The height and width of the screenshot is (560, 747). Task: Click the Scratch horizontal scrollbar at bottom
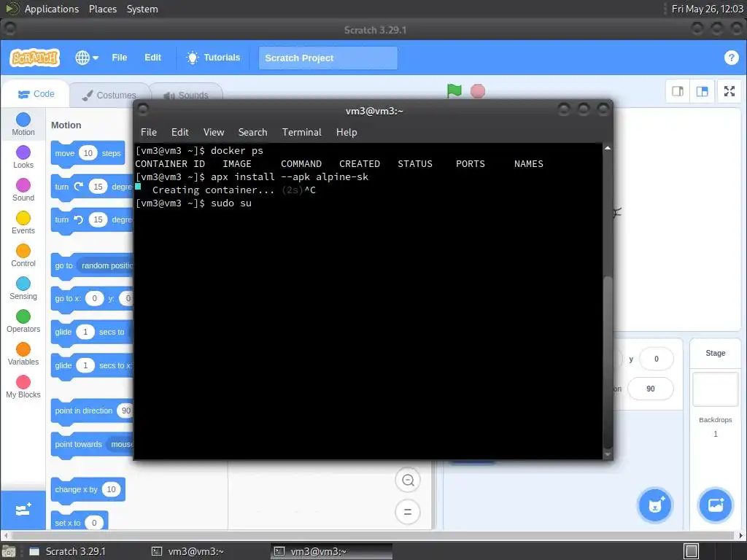pyautogui.click(x=373, y=535)
